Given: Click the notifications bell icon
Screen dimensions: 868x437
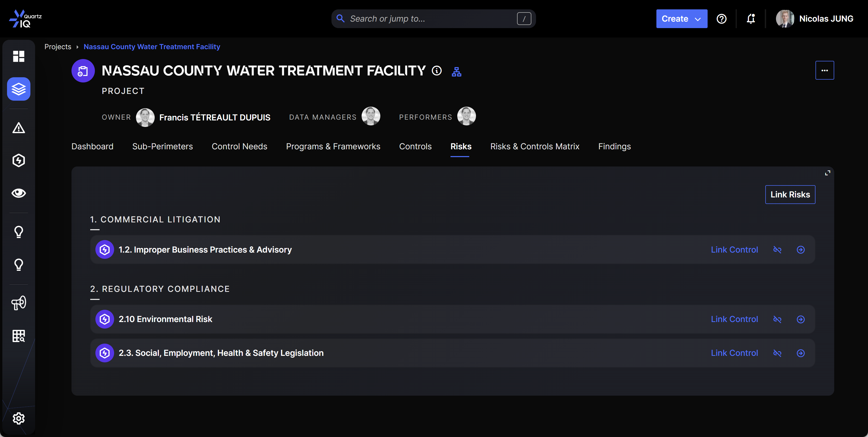Looking at the screenshot, I should coord(751,18).
